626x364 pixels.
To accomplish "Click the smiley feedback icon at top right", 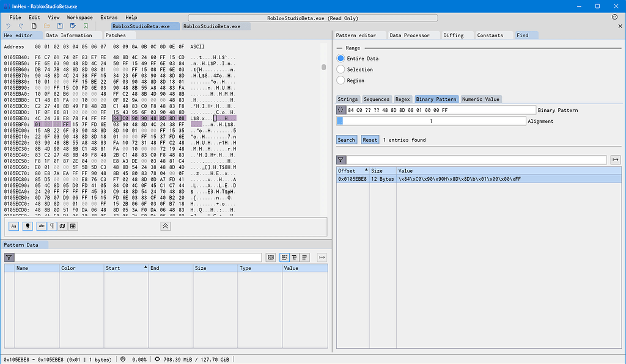I will (614, 17).
